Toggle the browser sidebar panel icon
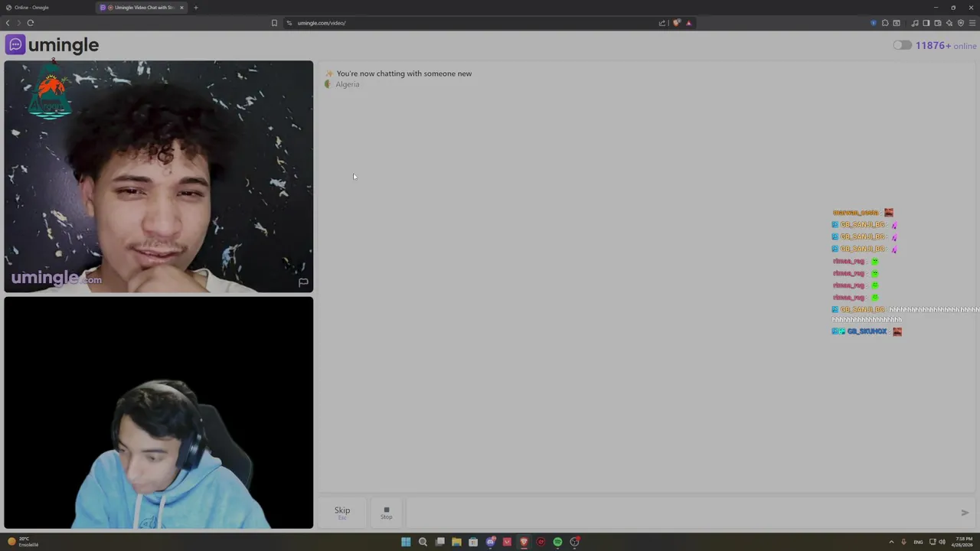The height and width of the screenshot is (551, 980). (926, 23)
